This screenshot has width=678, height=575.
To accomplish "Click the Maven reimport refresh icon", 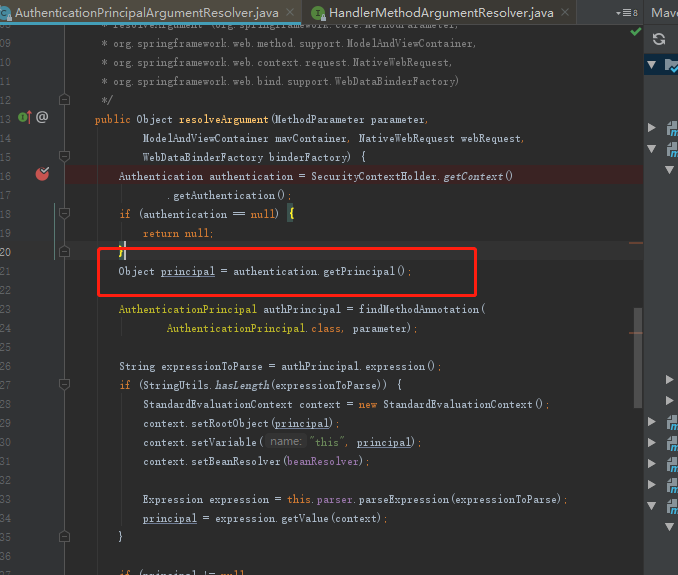I will click(659, 39).
